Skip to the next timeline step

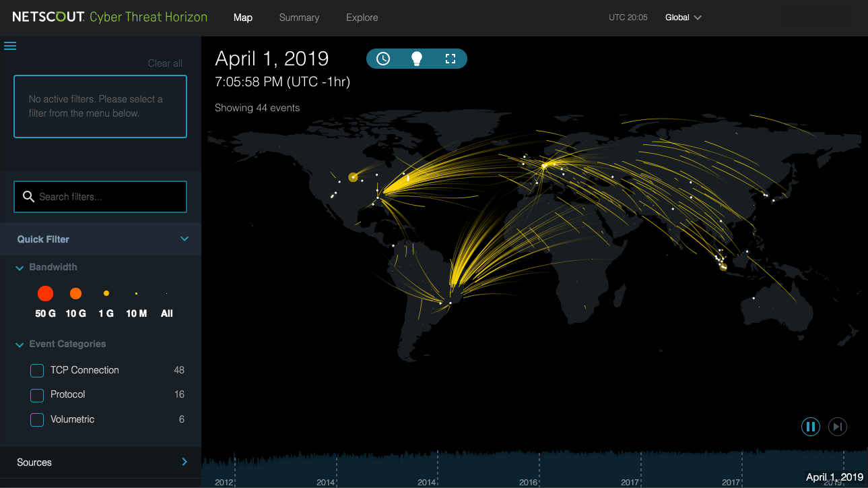coord(837,427)
